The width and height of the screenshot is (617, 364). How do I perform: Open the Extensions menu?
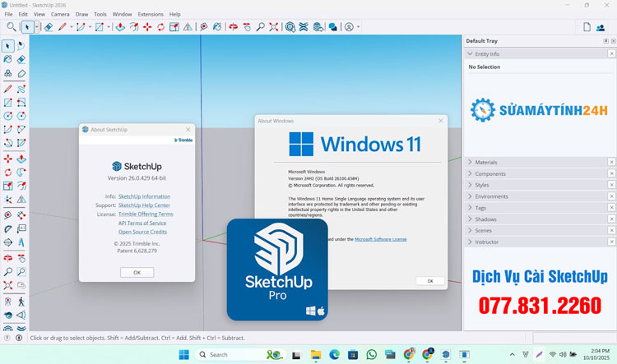151,14
